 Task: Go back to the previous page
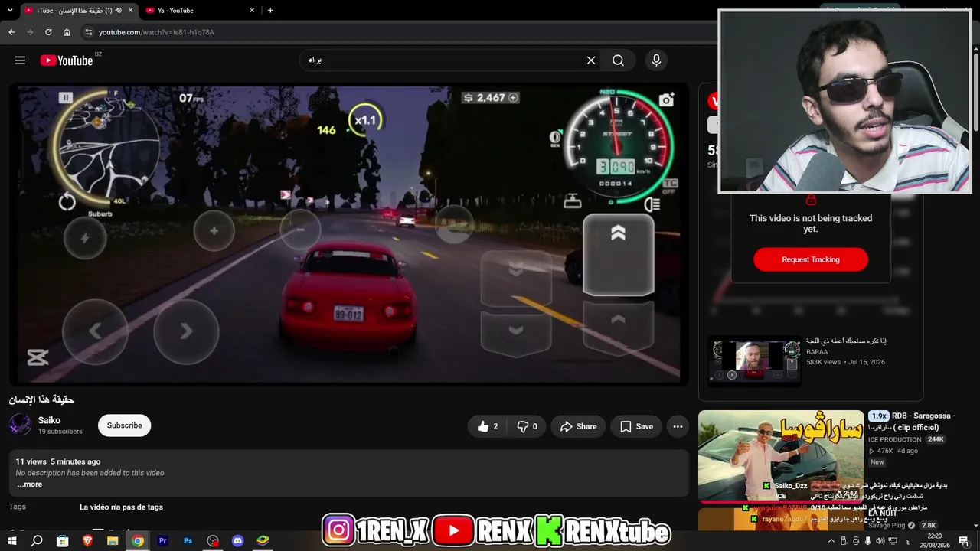[x=11, y=32]
